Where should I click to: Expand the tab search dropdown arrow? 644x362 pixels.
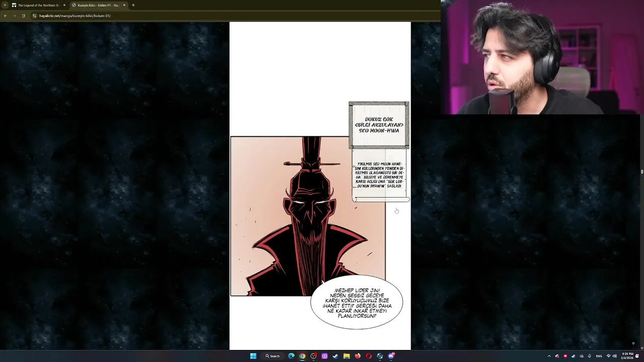5,5
